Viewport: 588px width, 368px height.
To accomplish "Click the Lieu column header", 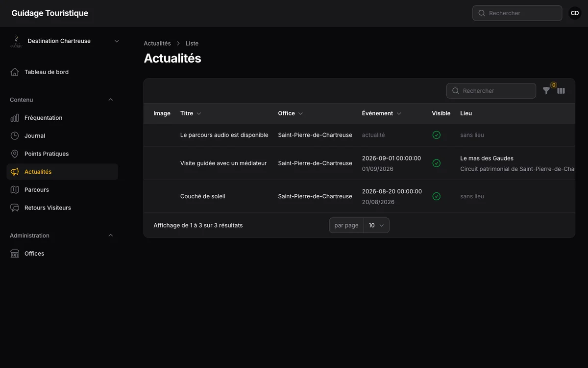I will coord(466,113).
